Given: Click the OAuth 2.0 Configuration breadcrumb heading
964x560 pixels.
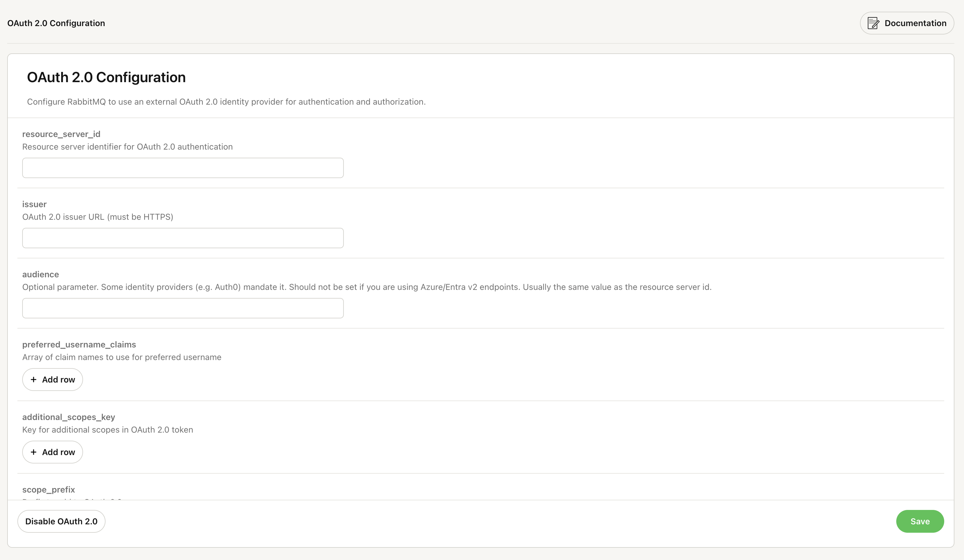Looking at the screenshot, I should coord(56,23).
